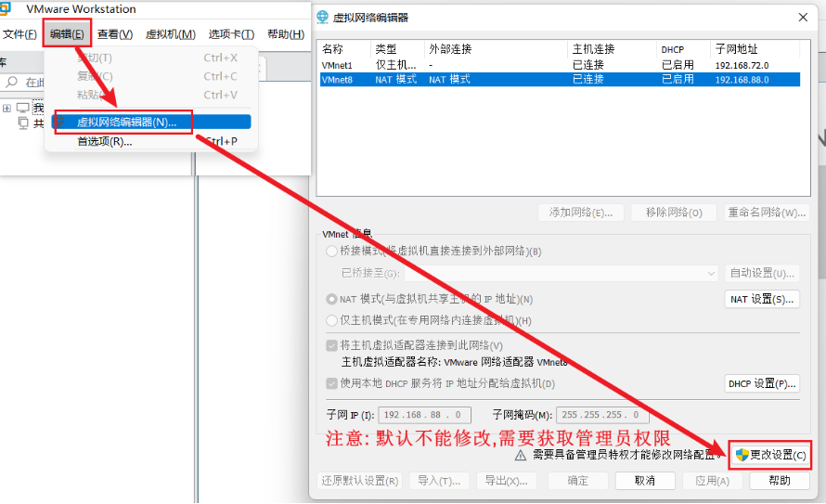Select NAT 模式 radio button
Screen dimensions: 826x504
[331, 299]
